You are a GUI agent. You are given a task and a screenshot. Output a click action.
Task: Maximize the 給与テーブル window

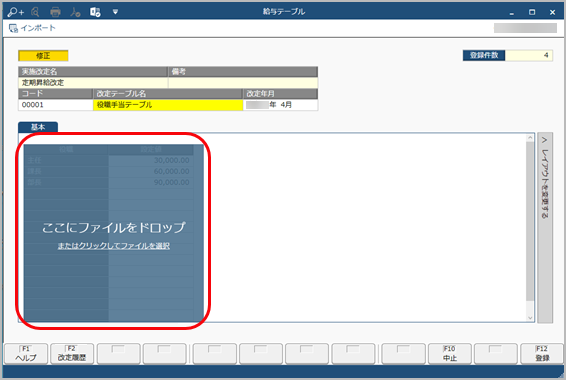(532, 12)
